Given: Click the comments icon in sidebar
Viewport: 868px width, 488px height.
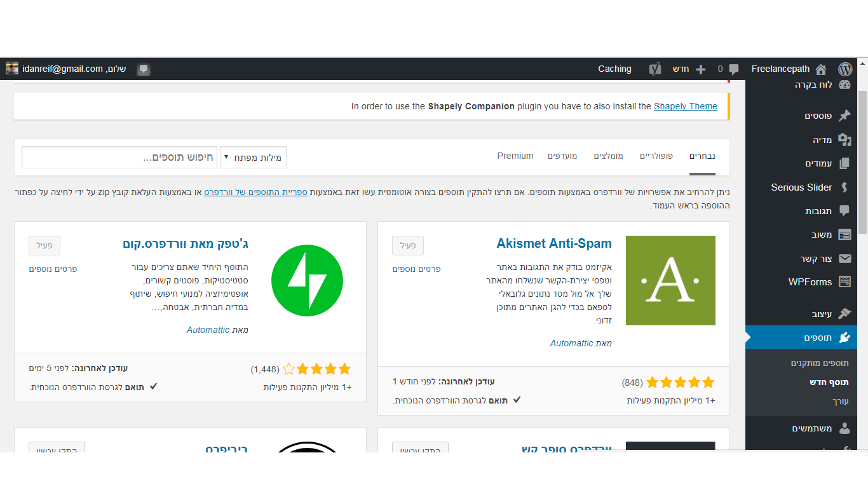Looking at the screenshot, I should click(844, 211).
